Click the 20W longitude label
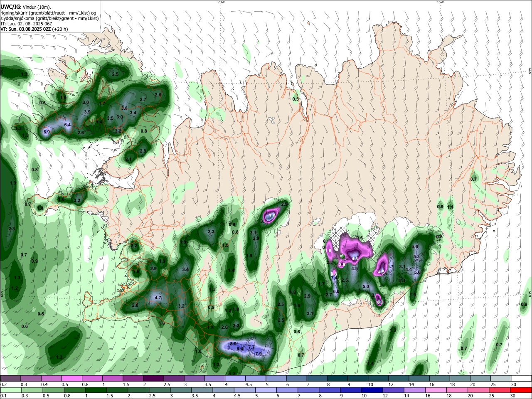Image resolution: width=532 pixels, height=399 pixels. [221, 2]
